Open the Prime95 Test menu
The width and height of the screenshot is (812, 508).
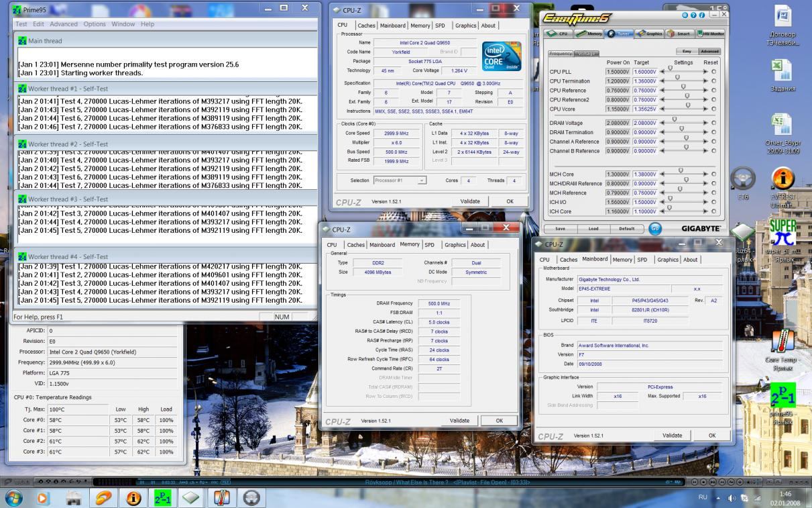pyautogui.click(x=21, y=24)
